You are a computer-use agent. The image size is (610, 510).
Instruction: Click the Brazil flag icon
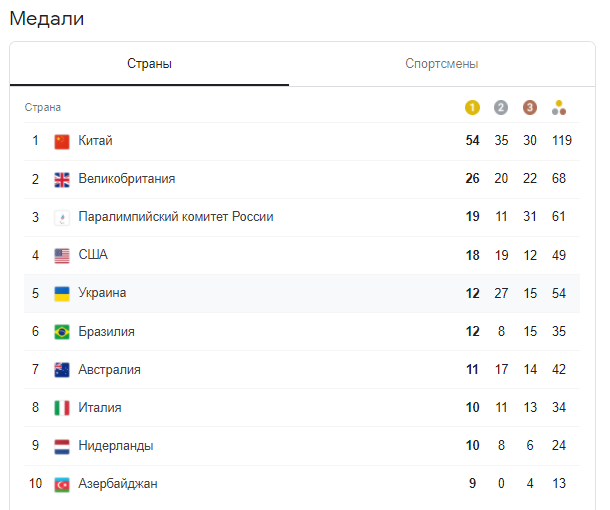tap(62, 331)
